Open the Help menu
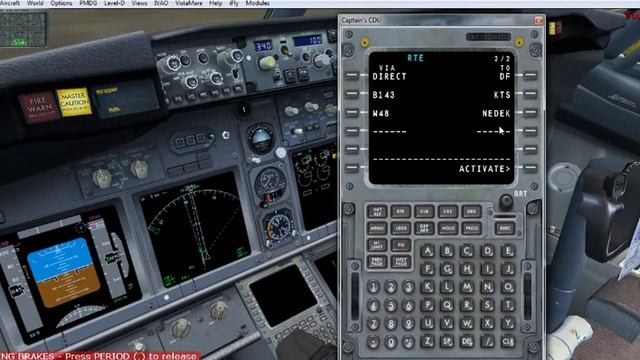Viewport: 640px width, 360px height. click(216, 3)
